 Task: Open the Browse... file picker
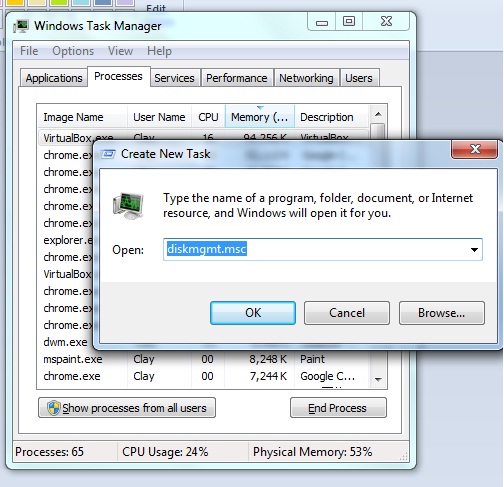coord(442,313)
